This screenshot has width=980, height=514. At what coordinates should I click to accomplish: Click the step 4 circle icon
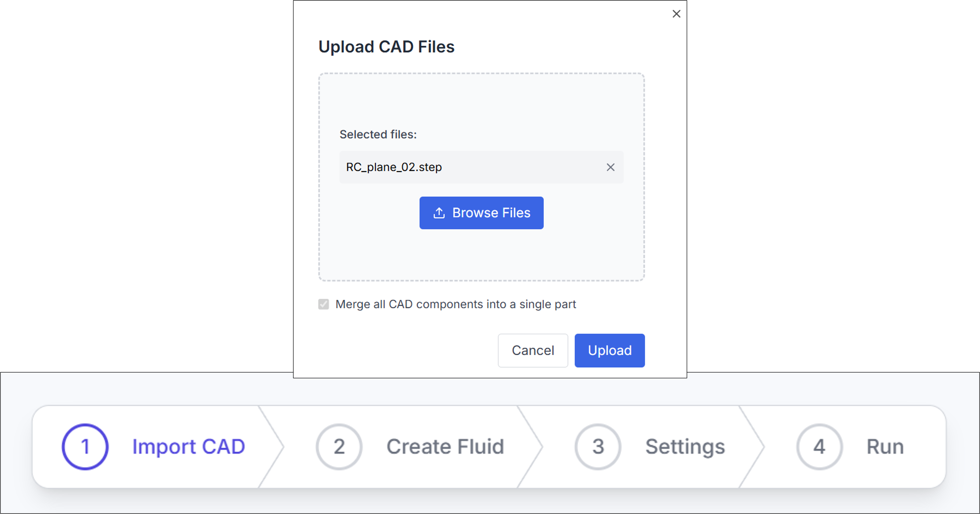[820, 447]
